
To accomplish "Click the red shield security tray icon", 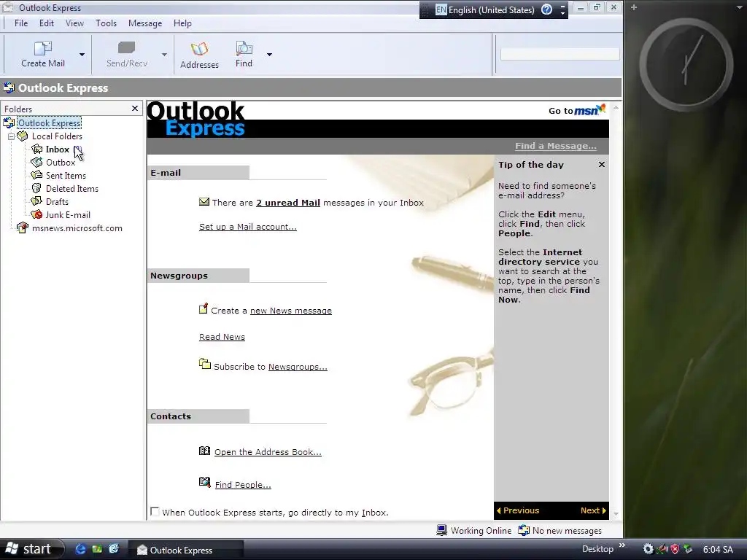I will 675,549.
